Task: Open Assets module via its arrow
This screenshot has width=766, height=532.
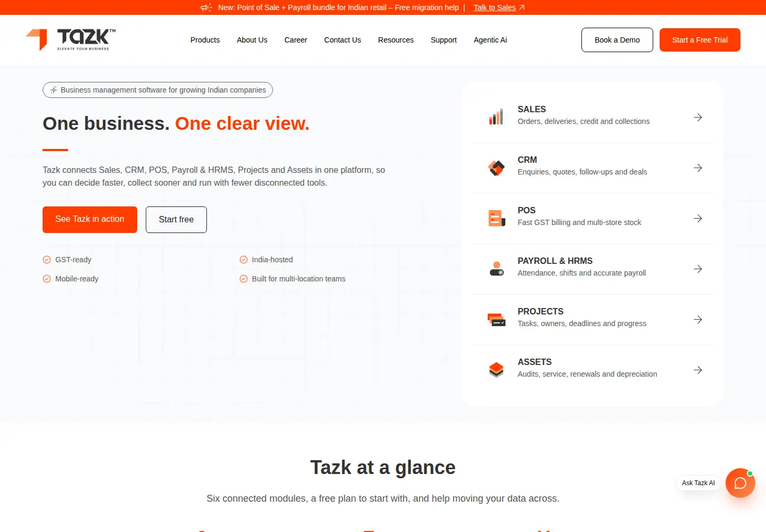Action: coord(698,370)
